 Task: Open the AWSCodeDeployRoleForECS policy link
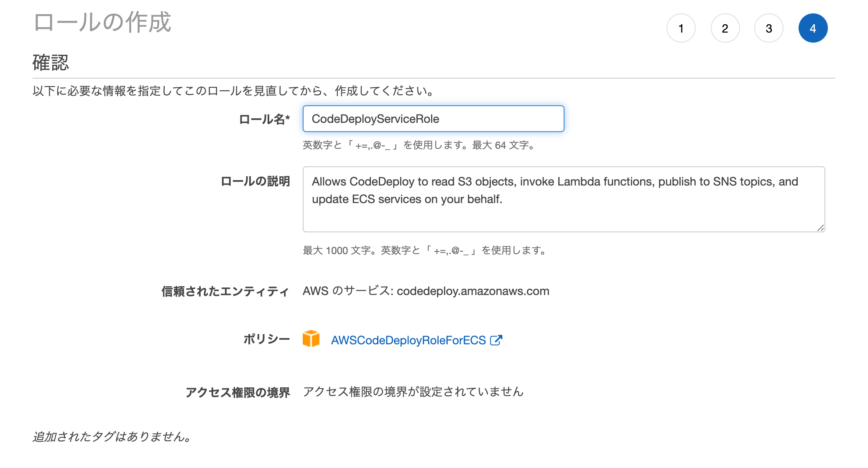click(408, 340)
